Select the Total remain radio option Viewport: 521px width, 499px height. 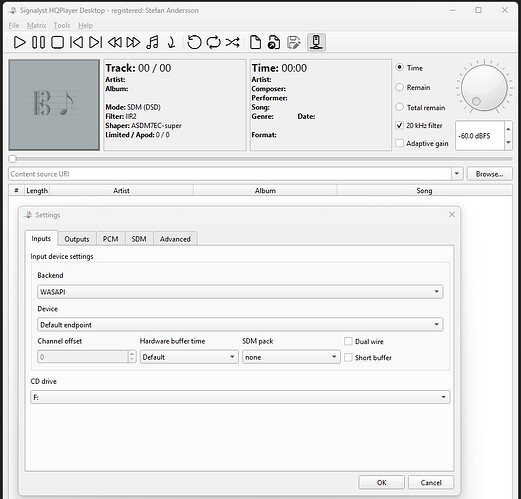[x=399, y=107]
